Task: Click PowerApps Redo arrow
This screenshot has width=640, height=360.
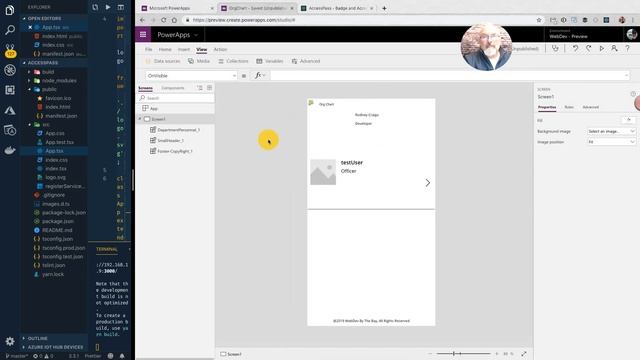Action: [589, 49]
